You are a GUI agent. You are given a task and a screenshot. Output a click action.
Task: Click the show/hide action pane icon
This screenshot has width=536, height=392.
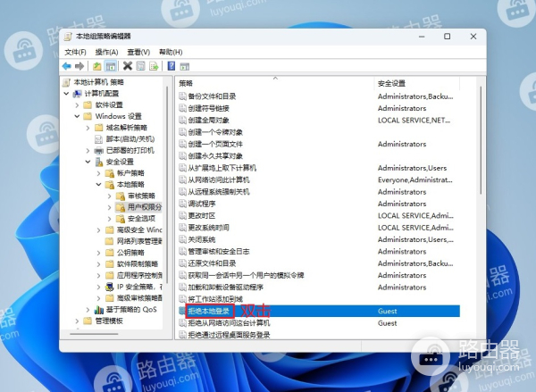185,66
